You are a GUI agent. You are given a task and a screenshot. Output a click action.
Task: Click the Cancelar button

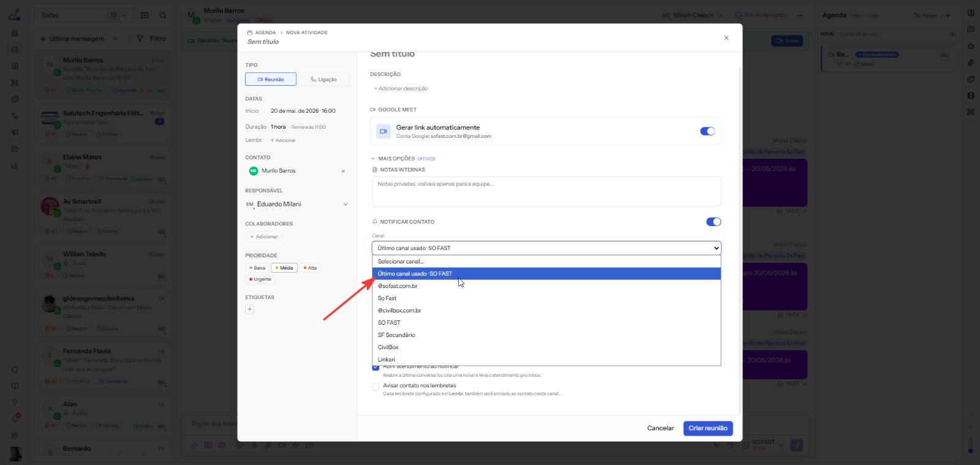coord(660,428)
